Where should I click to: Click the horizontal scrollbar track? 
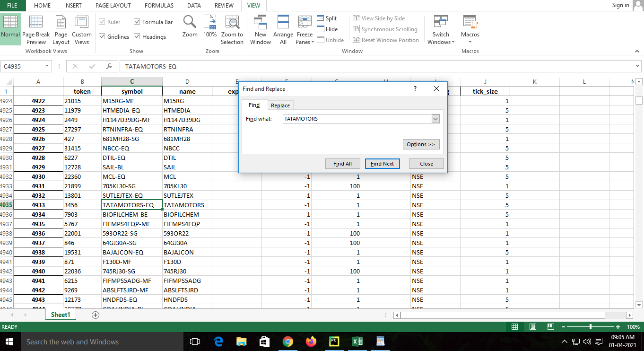[x=503, y=315]
